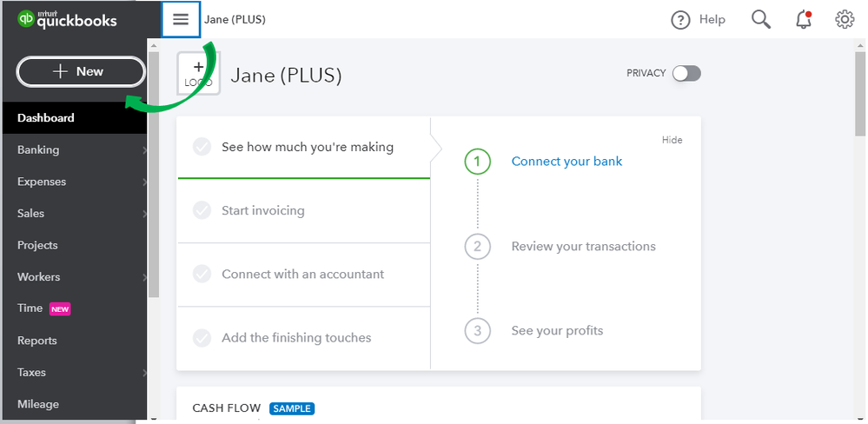Open notifications bell icon
This screenshot has height=424, width=868.
pos(804,19)
